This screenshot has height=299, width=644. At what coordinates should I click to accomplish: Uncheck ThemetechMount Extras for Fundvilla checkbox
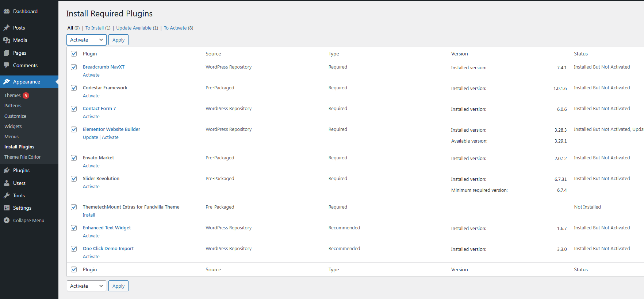[x=74, y=207]
